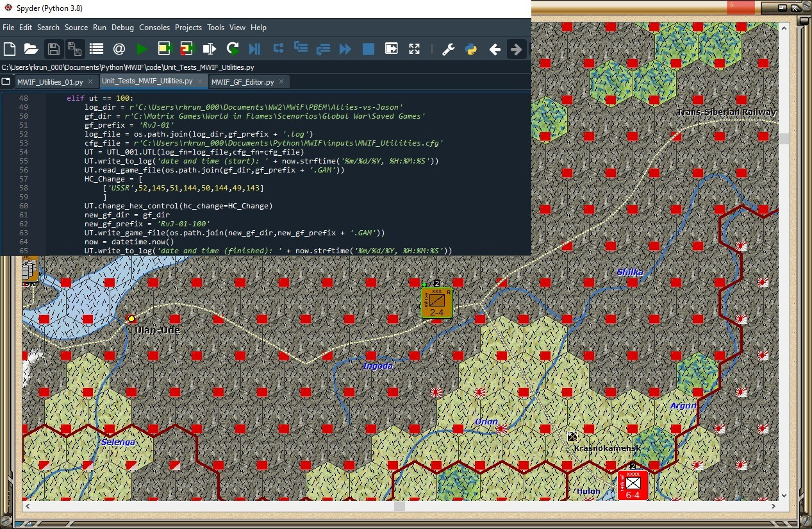This screenshot has height=529, width=812.
Task: Open the Edit menu
Action: (x=26, y=28)
